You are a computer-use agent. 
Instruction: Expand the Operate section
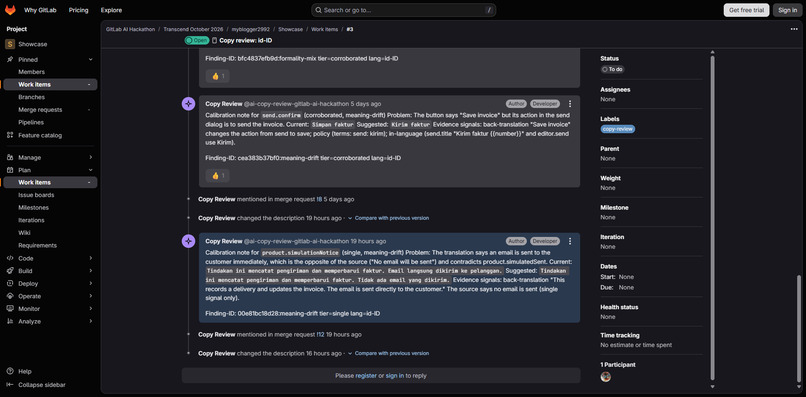pyautogui.click(x=90, y=296)
